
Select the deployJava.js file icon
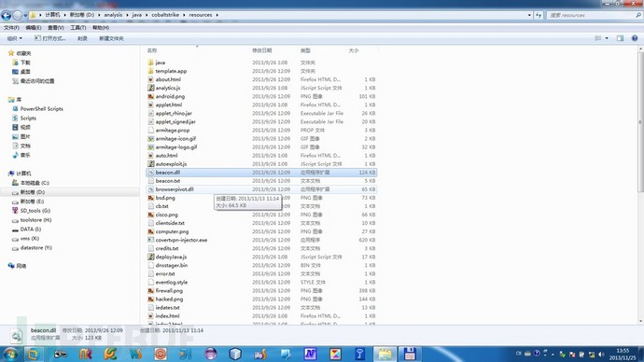tap(150, 257)
